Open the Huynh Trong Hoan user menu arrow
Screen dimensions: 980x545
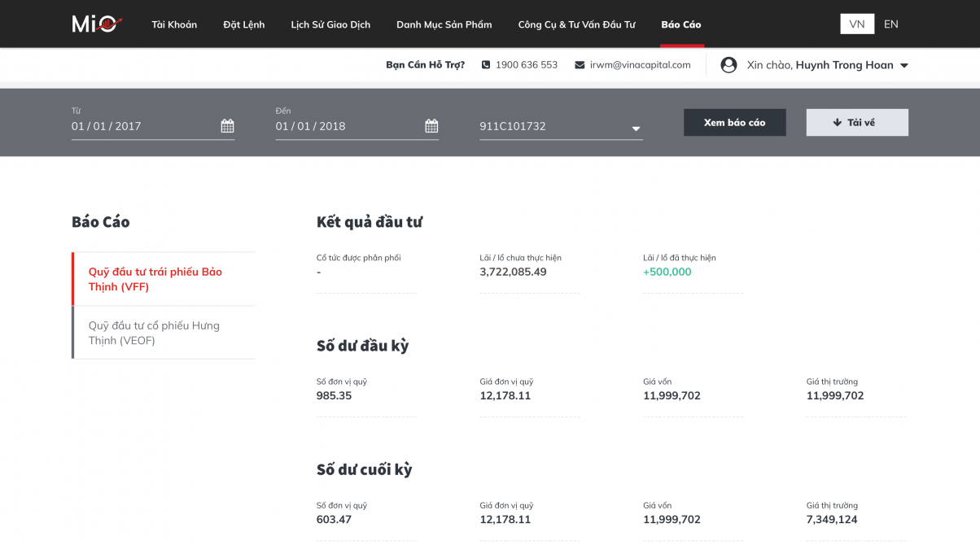pyautogui.click(x=903, y=66)
